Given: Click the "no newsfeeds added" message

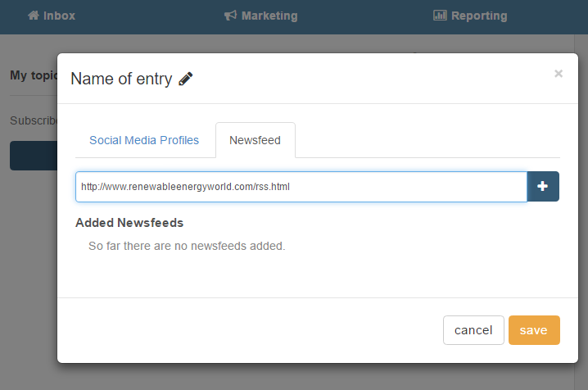Looking at the screenshot, I should point(187,246).
